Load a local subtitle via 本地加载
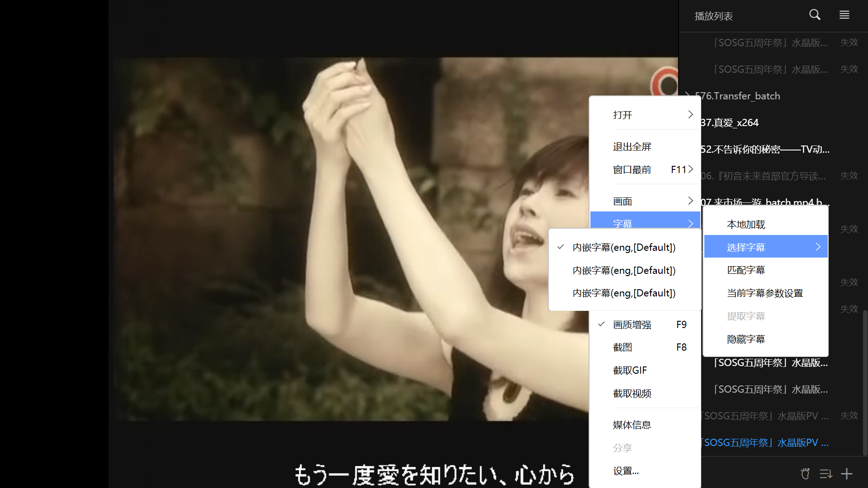 pos(745,224)
